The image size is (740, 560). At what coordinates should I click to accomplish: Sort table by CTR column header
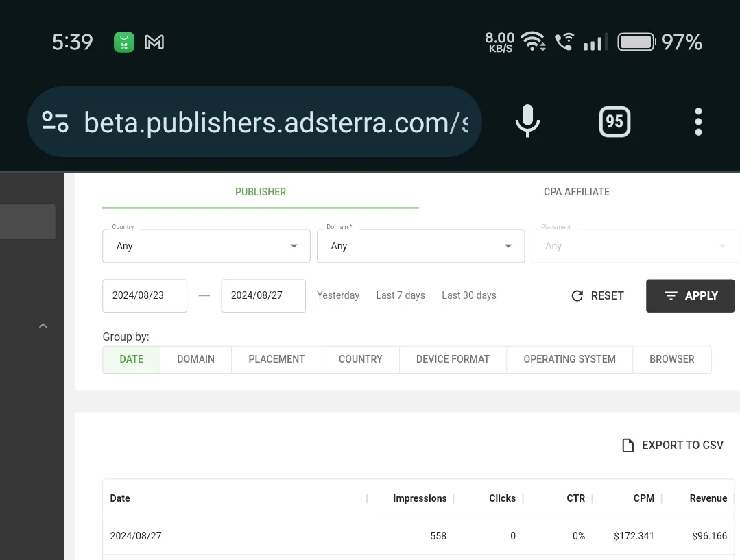(x=576, y=498)
